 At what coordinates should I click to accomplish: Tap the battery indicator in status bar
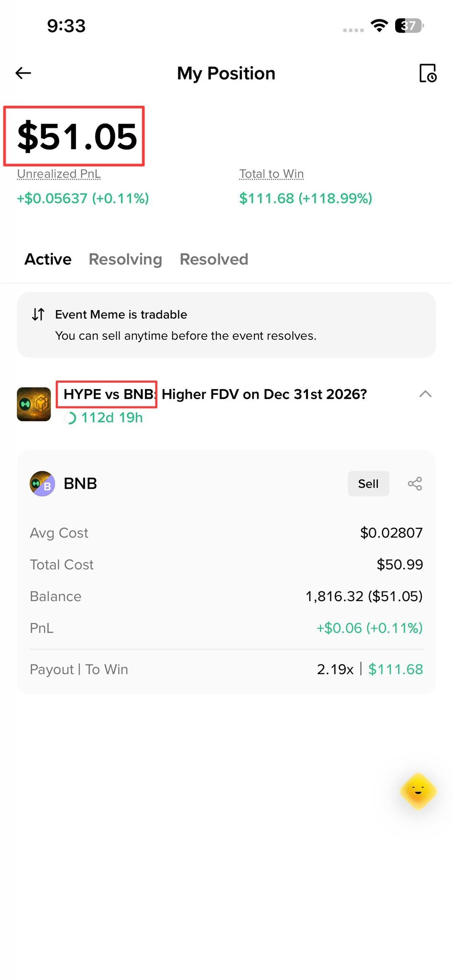409,26
